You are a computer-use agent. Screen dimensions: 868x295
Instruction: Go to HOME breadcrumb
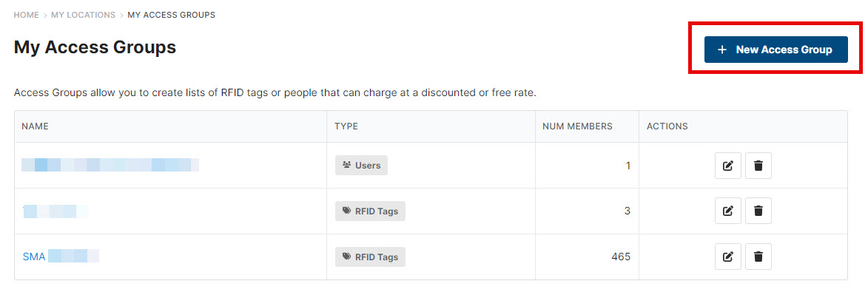[26, 15]
